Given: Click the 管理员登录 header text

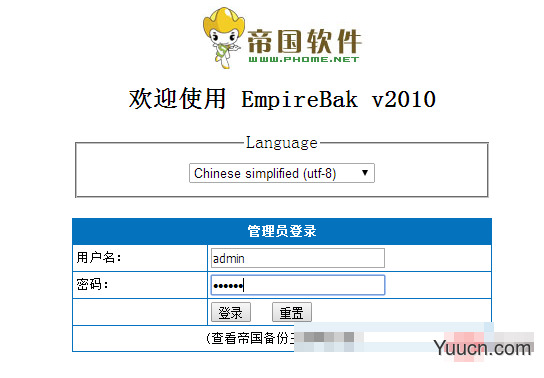Looking at the screenshot, I should 282,231.
